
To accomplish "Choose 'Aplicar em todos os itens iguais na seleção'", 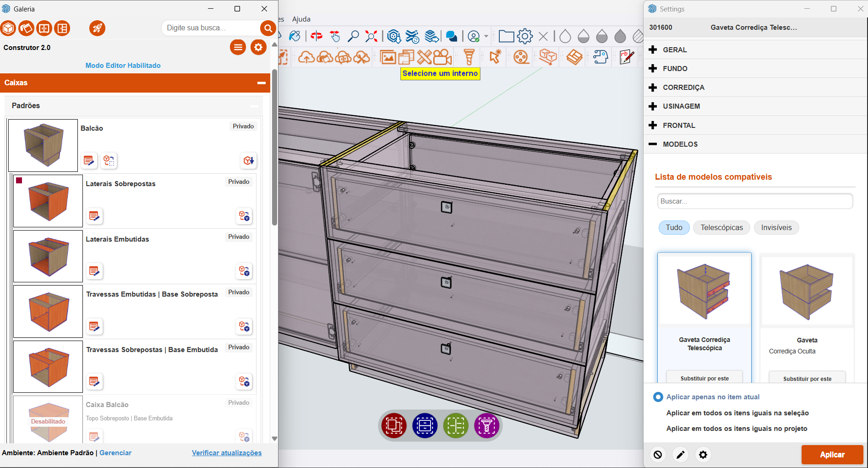I will [x=737, y=413].
